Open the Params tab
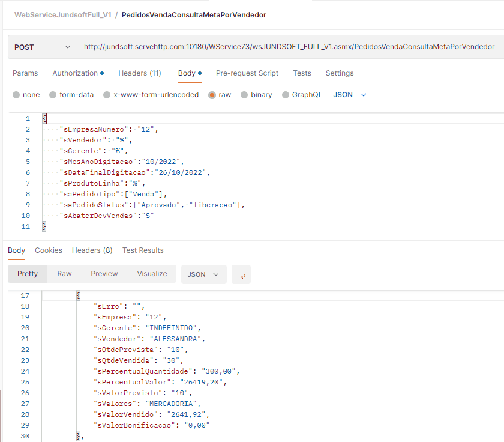The width and height of the screenshot is (504, 442). [x=25, y=73]
